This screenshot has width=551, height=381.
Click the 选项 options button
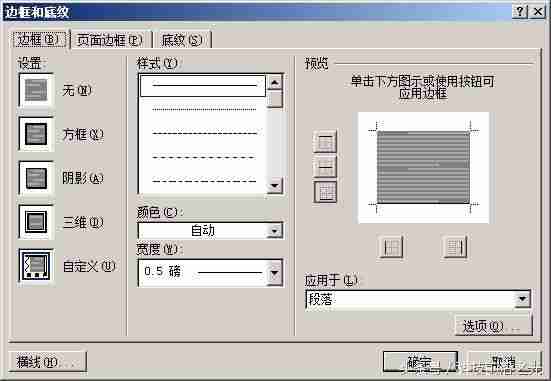point(493,325)
